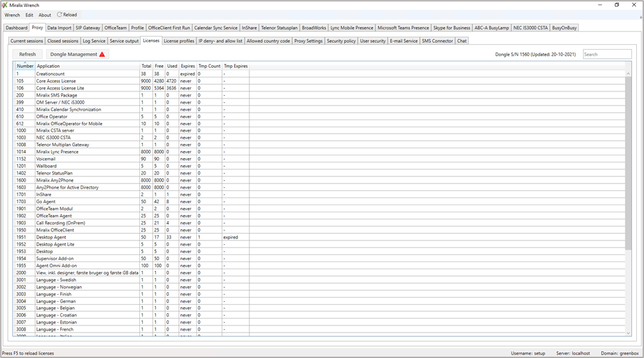The height and width of the screenshot is (358, 644).
Task: Open Microsoft Teams Presence tab
Action: point(403,28)
